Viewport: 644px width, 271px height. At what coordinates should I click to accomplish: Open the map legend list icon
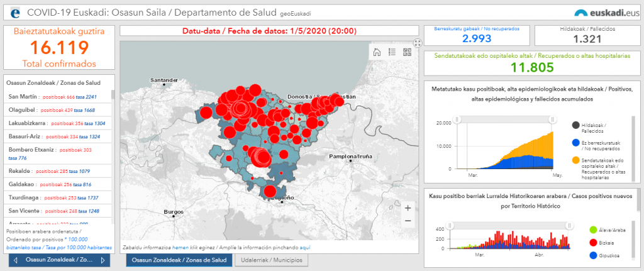(391, 52)
